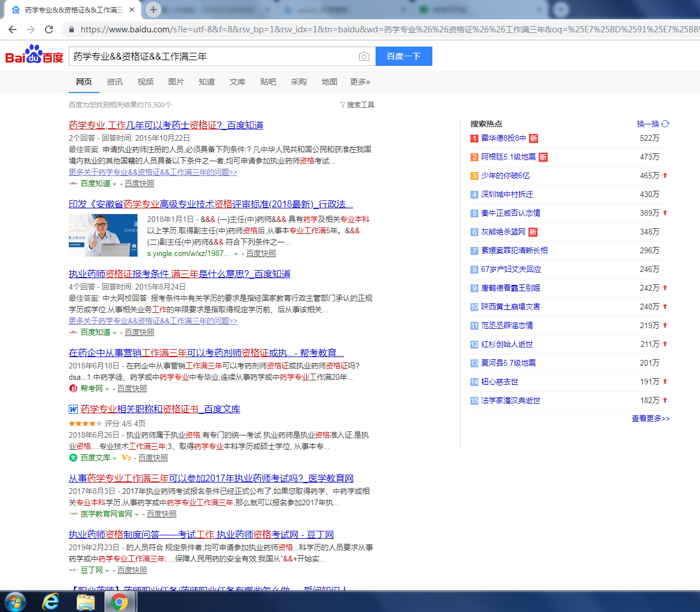Expand dropdown arrow next to 医学教育网官网
Image resolution: width=700 pixels, height=612 pixels.
[136, 514]
